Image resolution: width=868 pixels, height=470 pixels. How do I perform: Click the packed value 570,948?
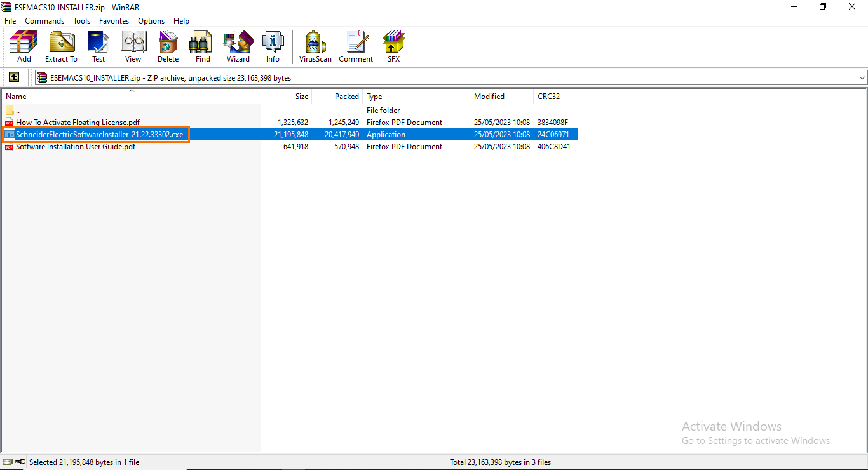point(346,147)
